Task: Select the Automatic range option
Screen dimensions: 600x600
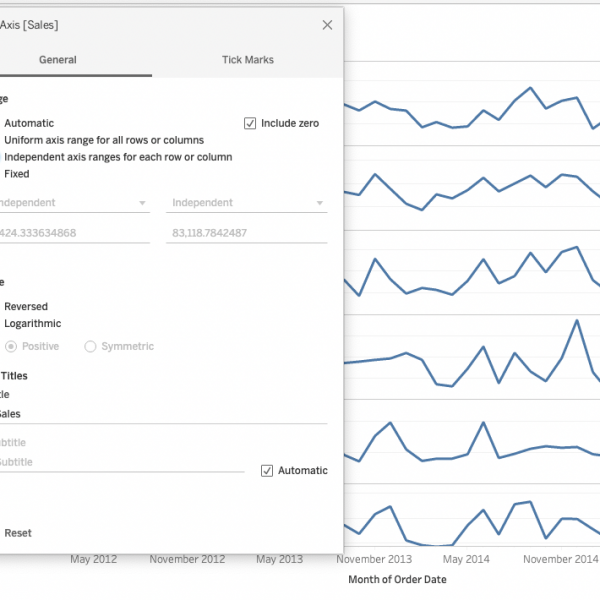Action: pyautogui.click(x=29, y=123)
